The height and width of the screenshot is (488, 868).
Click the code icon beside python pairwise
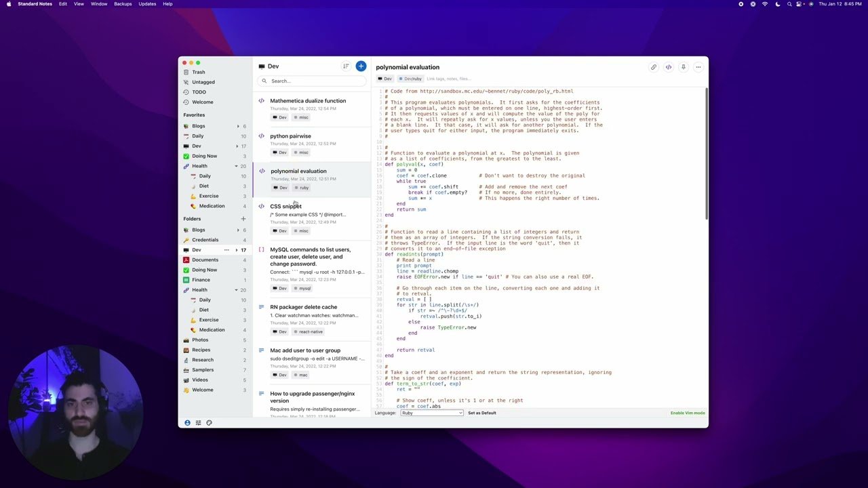(x=262, y=136)
